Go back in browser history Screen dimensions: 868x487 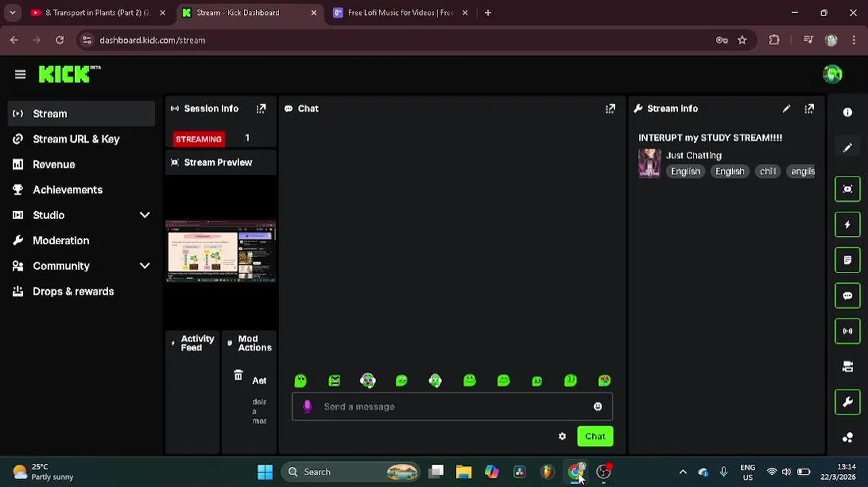pos(14,40)
